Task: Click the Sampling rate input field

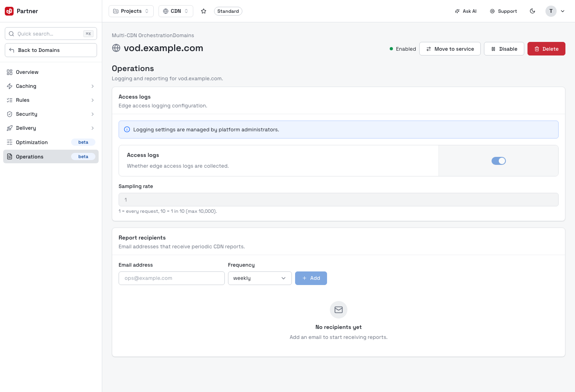Action: pos(339,200)
